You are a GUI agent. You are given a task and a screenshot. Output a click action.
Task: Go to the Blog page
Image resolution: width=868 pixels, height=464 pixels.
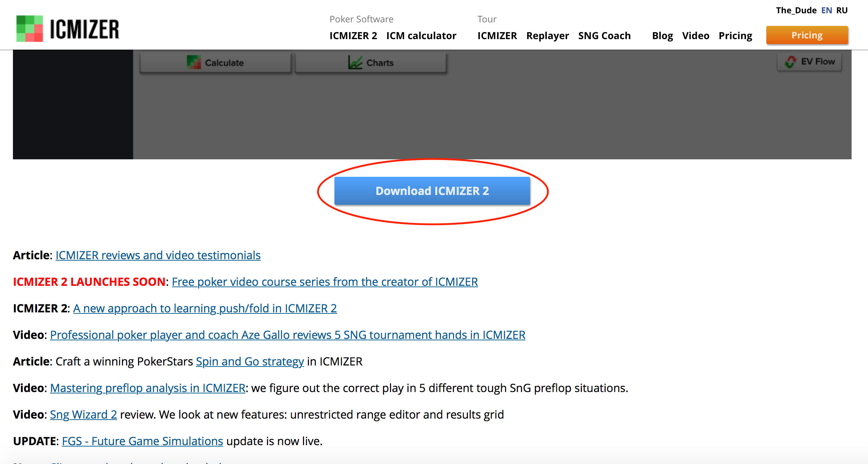(x=663, y=36)
